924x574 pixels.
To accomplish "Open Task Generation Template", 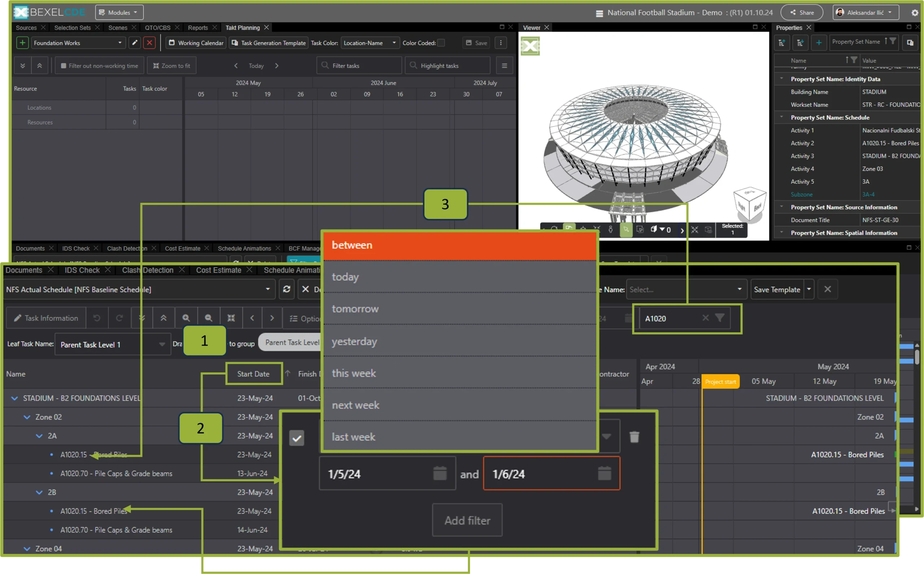I will point(269,43).
